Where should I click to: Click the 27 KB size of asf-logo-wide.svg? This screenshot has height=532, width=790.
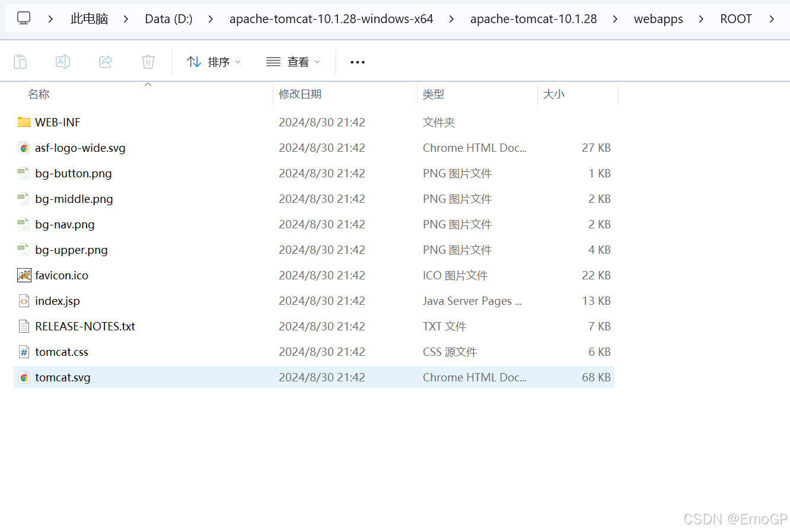coord(596,148)
